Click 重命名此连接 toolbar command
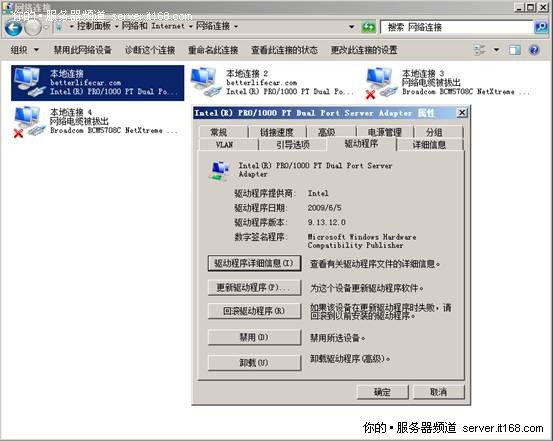553x441 pixels. [x=213, y=50]
